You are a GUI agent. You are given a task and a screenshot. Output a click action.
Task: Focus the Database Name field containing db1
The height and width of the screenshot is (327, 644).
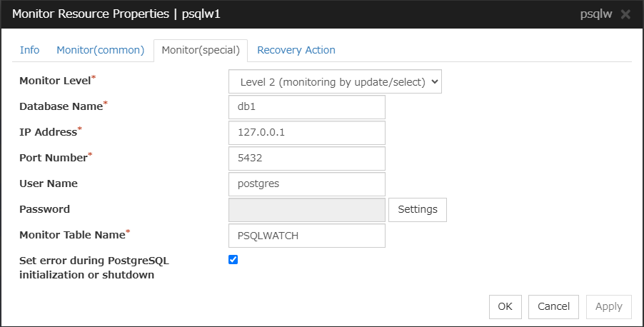[x=306, y=107]
